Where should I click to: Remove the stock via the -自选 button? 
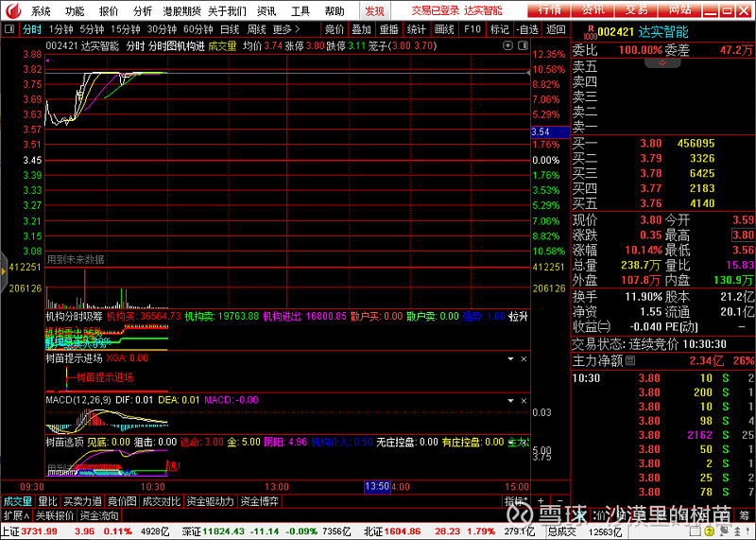pos(527,29)
